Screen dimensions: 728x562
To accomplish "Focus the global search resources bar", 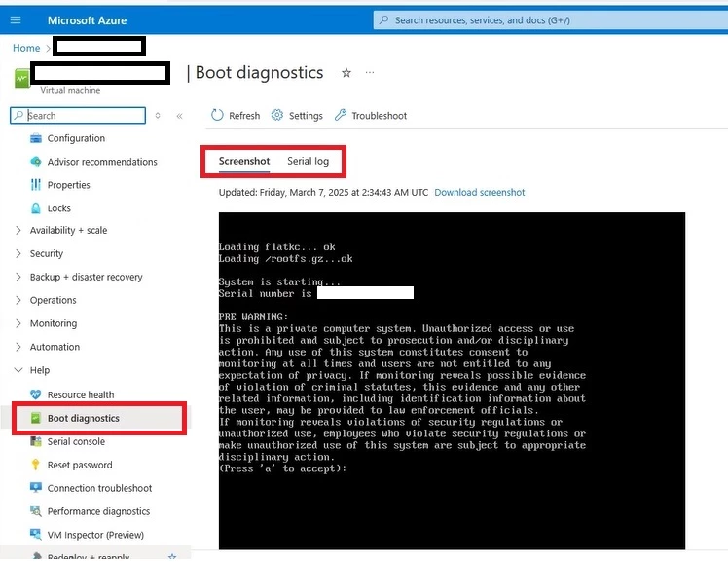I will point(550,20).
